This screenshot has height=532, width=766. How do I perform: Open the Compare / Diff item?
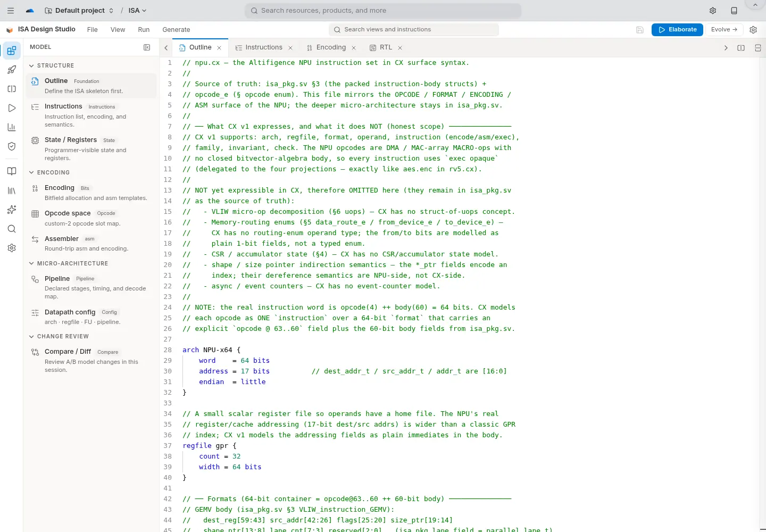click(x=91, y=360)
